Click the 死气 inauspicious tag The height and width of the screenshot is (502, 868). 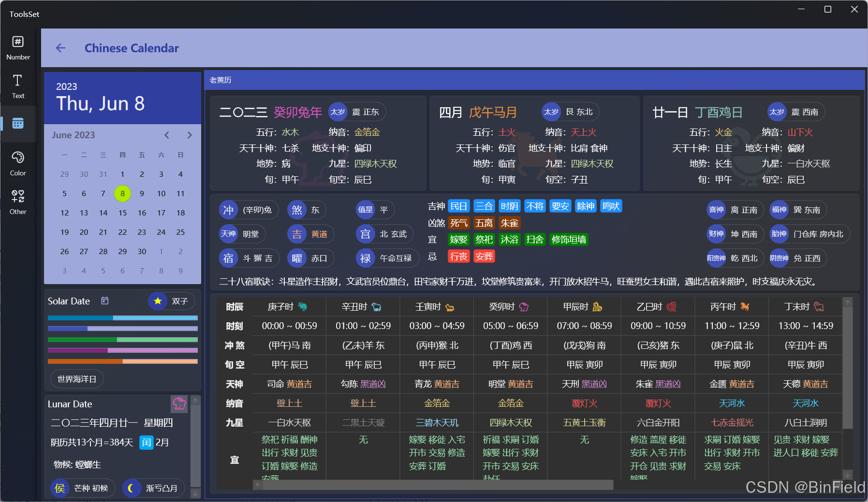click(x=458, y=223)
